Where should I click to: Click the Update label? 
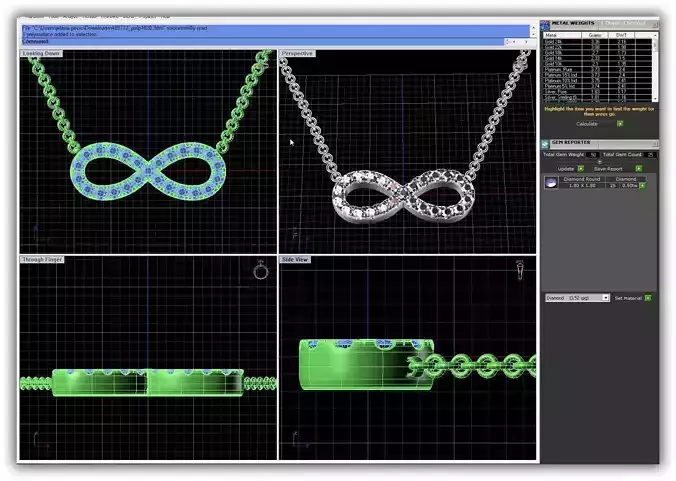point(566,169)
